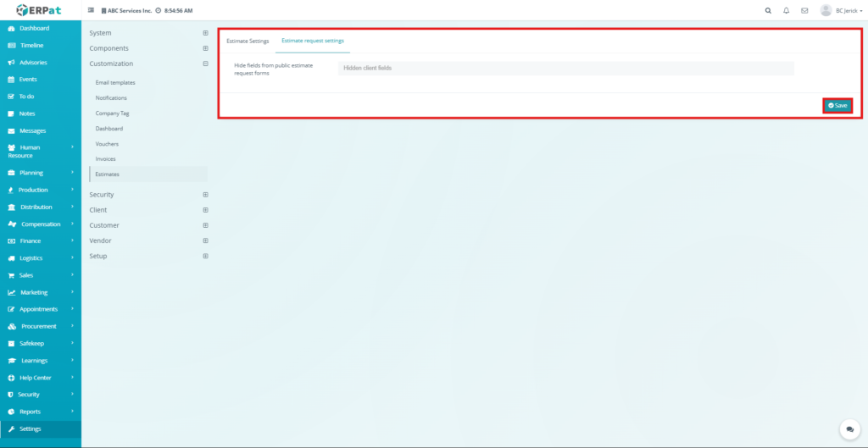This screenshot has height=448, width=868.
Task: Click the Human Resource people icon
Action: click(x=12, y=147)
